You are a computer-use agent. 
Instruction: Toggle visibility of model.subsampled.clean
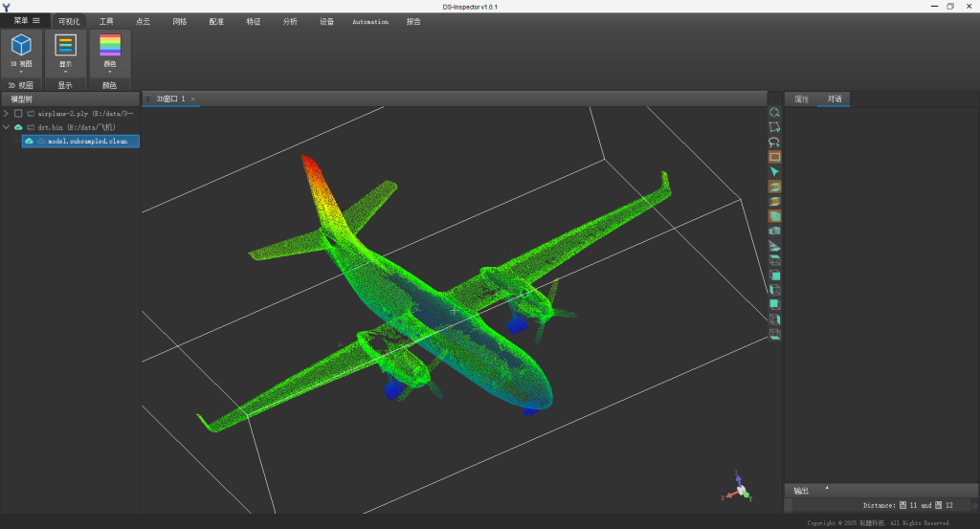[29, 142]
